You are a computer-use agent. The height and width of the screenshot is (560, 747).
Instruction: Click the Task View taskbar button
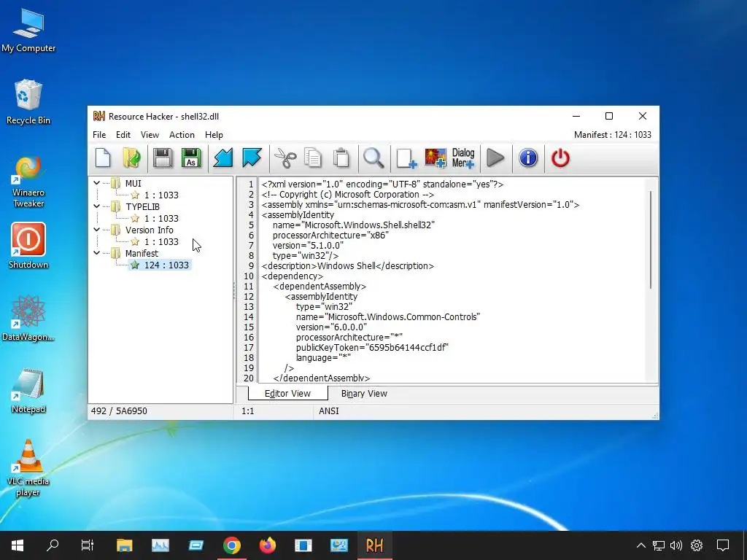click(88, 545)
